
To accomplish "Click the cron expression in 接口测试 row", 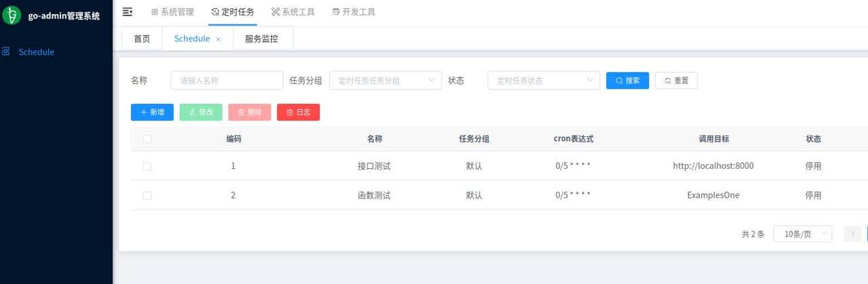I will (x=573, y=166).
